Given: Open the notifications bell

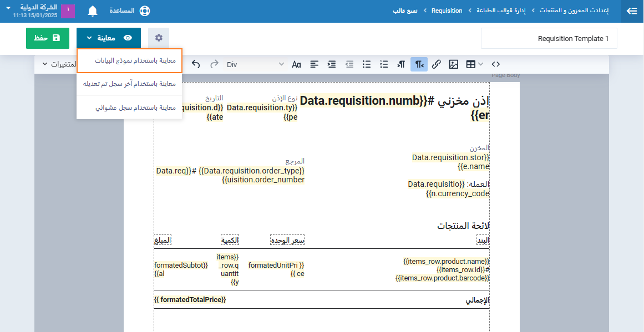Looking at the screenshot, I should tap(93, 11).
